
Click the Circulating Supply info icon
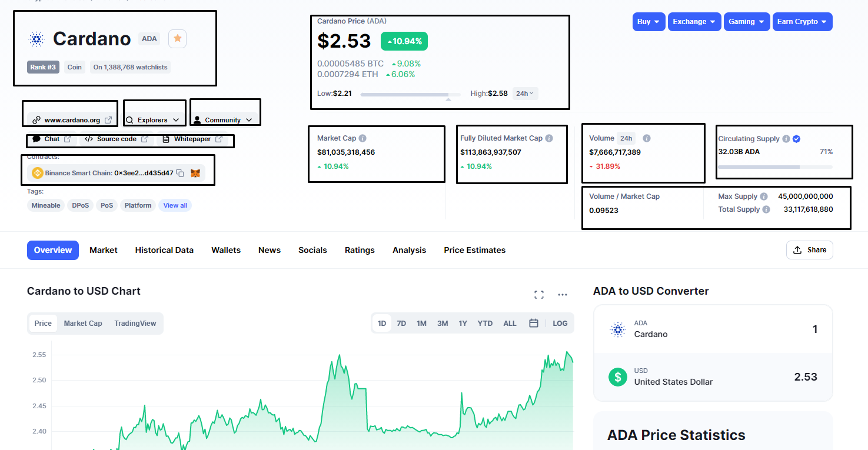pos(786,139)
